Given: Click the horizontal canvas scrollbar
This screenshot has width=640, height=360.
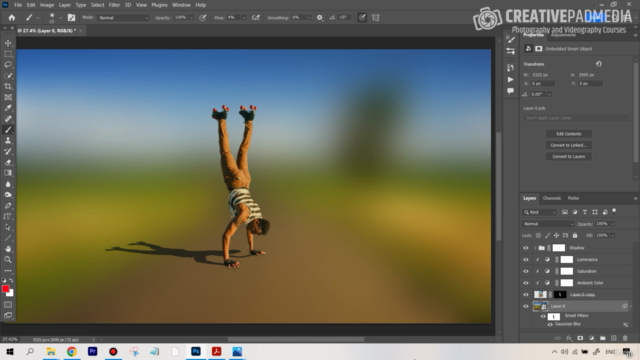Looking at the screenshot, I should 296,339.
